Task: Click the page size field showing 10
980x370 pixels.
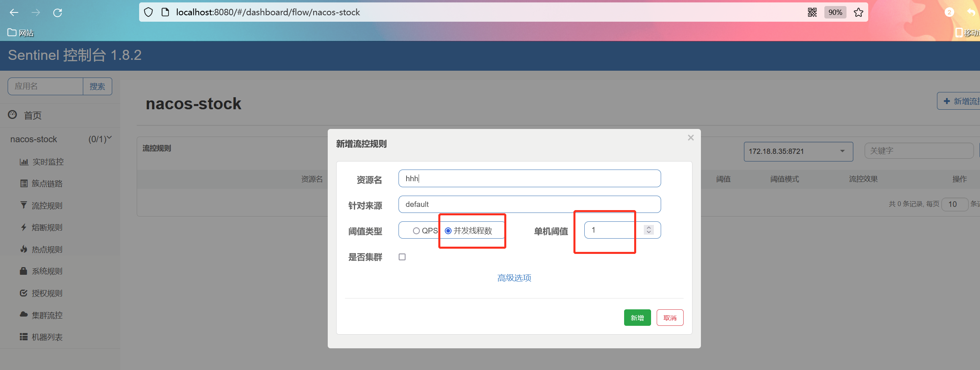Action: point(955,204)
